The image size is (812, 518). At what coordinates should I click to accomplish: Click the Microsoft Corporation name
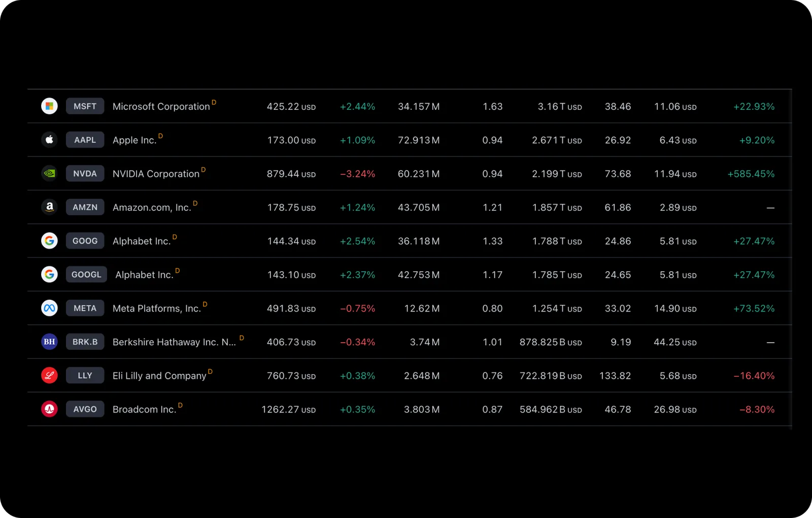(161, 107)
